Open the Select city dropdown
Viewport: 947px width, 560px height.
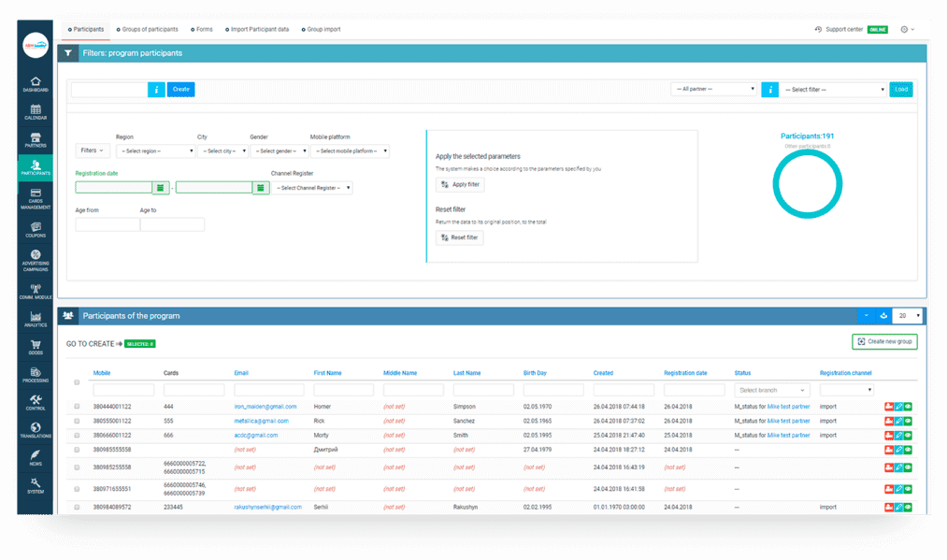click(222, 151)
